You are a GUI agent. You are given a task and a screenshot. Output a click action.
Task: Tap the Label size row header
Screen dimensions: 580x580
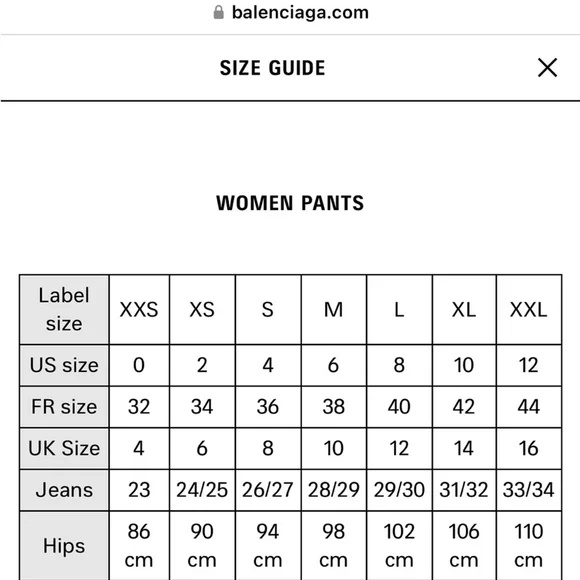pyautogui.click(x=64, y=310)
